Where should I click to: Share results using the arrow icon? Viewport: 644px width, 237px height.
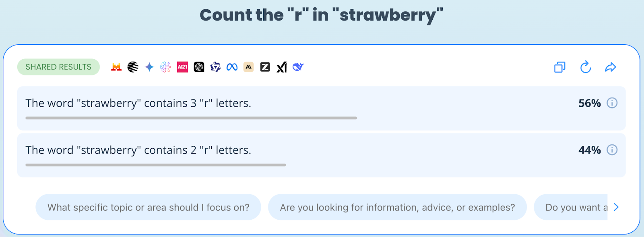(611, 67)
